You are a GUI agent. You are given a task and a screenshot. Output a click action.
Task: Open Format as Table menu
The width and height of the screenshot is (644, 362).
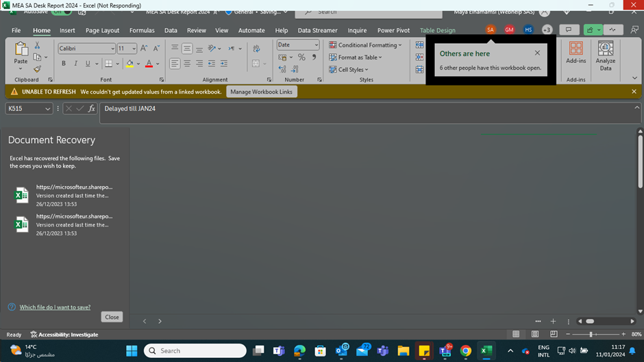click(x=356, y=57)
